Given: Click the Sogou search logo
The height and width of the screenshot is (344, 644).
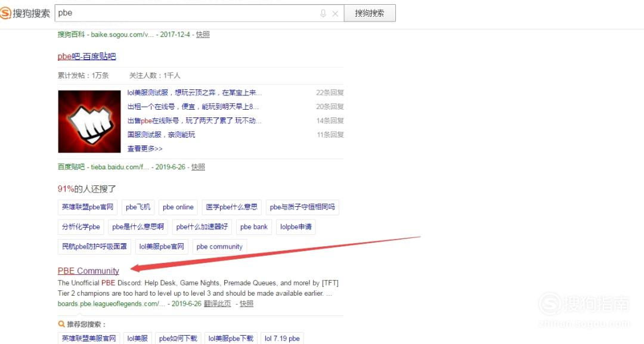Looking at the screenshot, I should pyautogui.click(x=25, y=13).
